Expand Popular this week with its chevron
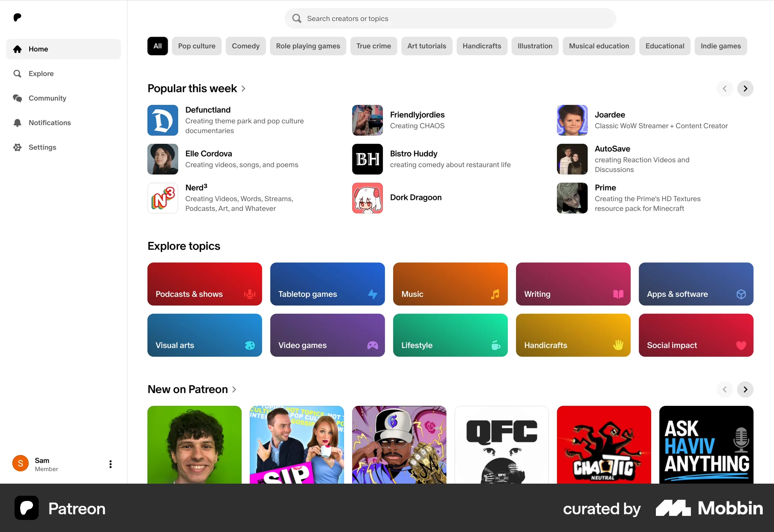Image resolution: width=774 pixels, height=532 pixels. point(243,88)
